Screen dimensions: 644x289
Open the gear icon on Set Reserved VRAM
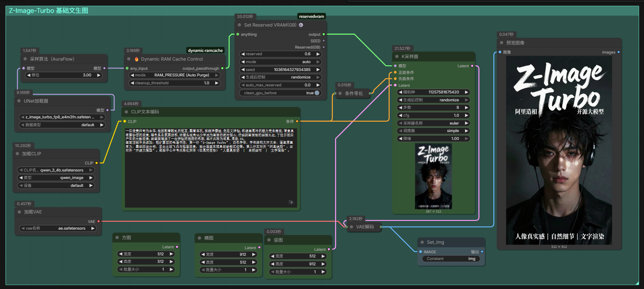pos(301,25)
